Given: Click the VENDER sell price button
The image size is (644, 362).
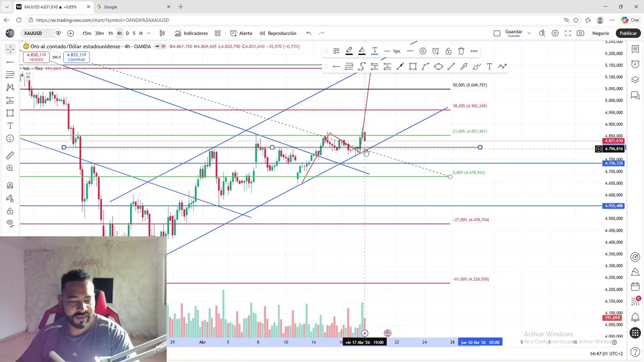Looking at the screenshot, I should pos(36,57).
